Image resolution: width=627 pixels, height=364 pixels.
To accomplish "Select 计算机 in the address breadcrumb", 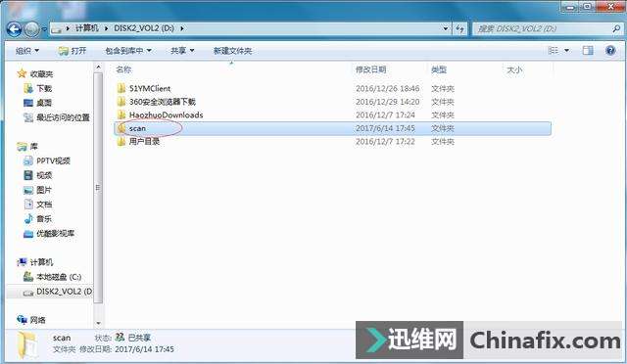I will pyautogui.click(x=87, y=28).
